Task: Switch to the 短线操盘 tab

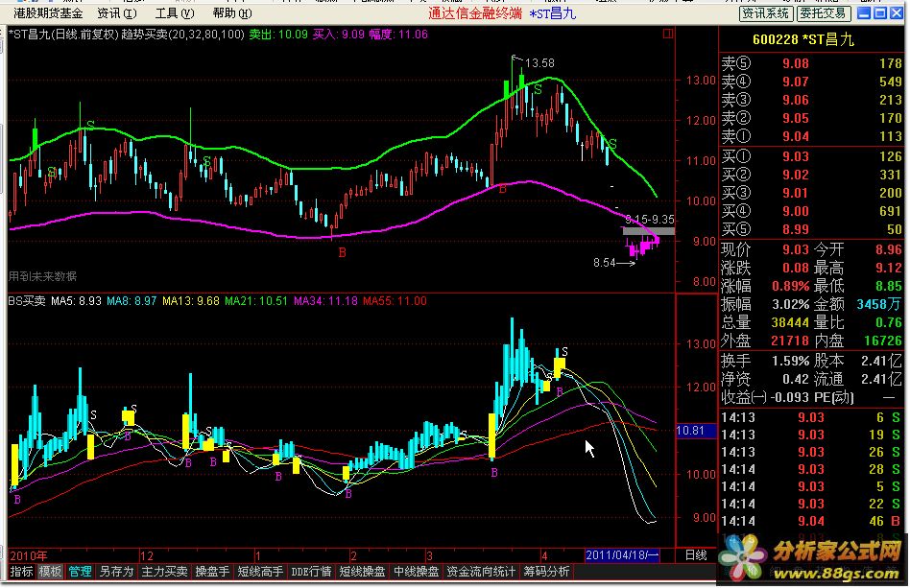Action: coord(362,572)
